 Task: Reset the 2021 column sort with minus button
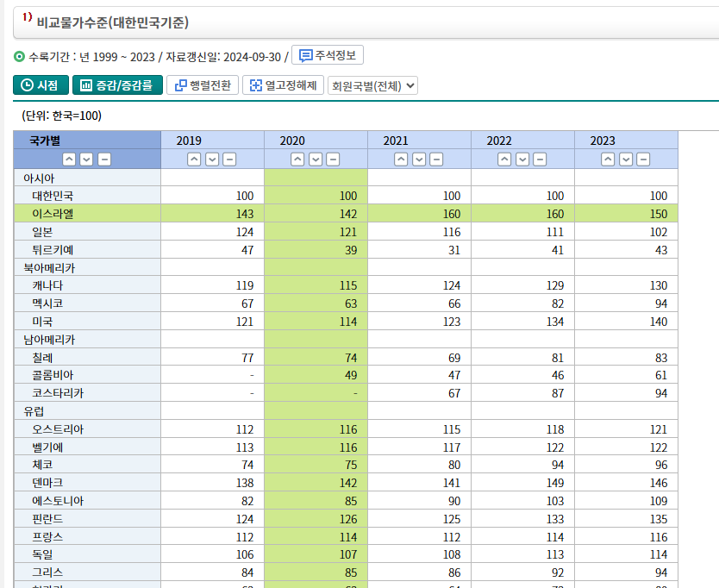tap(435, 159)
